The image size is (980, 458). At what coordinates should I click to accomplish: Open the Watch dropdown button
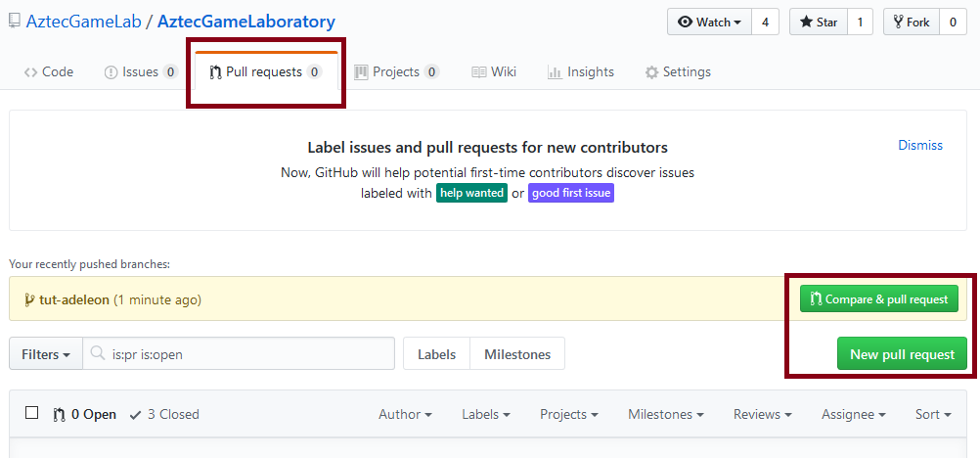pyautogui.click(x=710, y=22)
